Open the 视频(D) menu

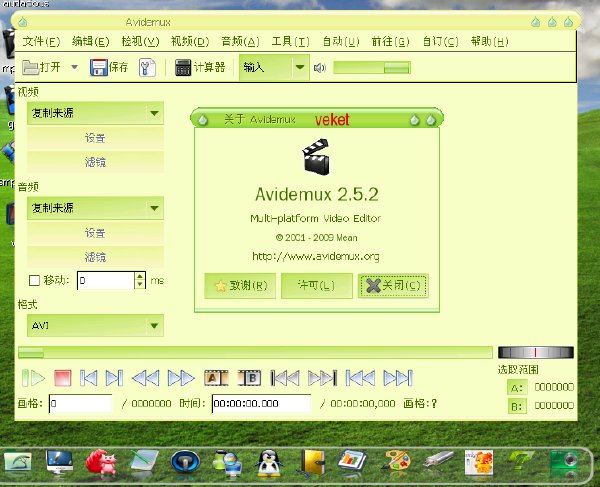point(190,41)
